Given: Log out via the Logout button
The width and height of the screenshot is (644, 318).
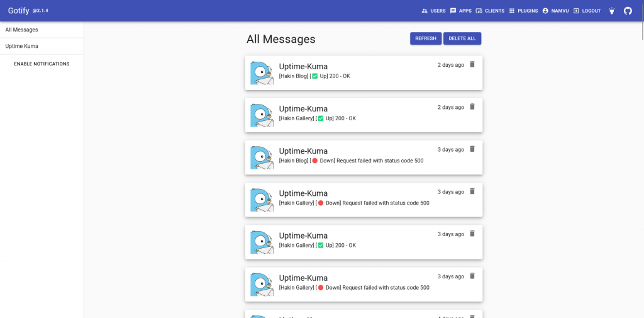Looking at the screenshot, I should 587,11.
